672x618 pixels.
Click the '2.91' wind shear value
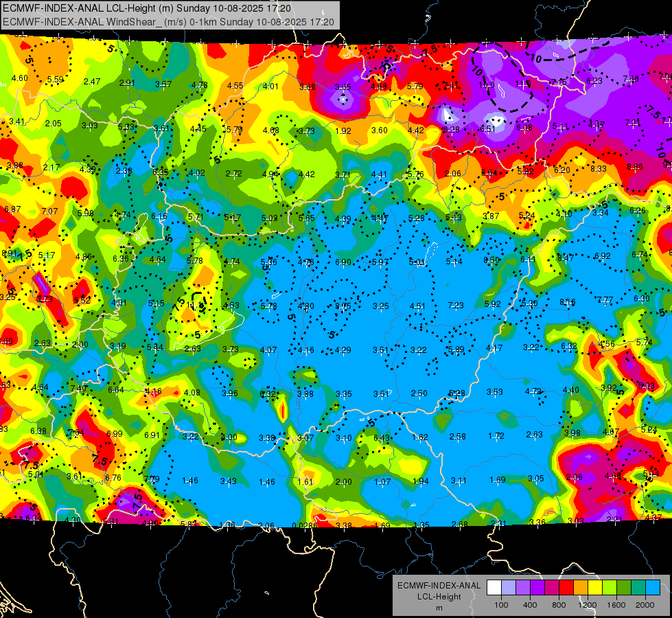coord(127,83)
